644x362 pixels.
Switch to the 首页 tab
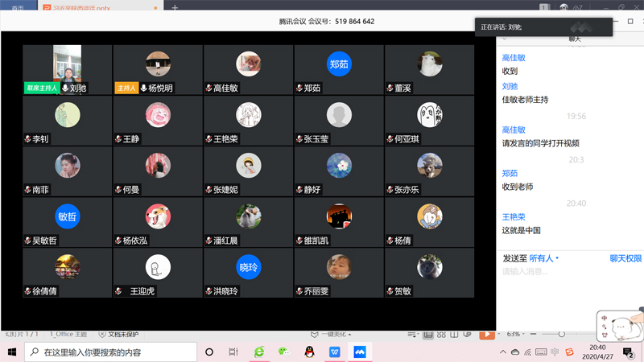click(x=18, y=7)
